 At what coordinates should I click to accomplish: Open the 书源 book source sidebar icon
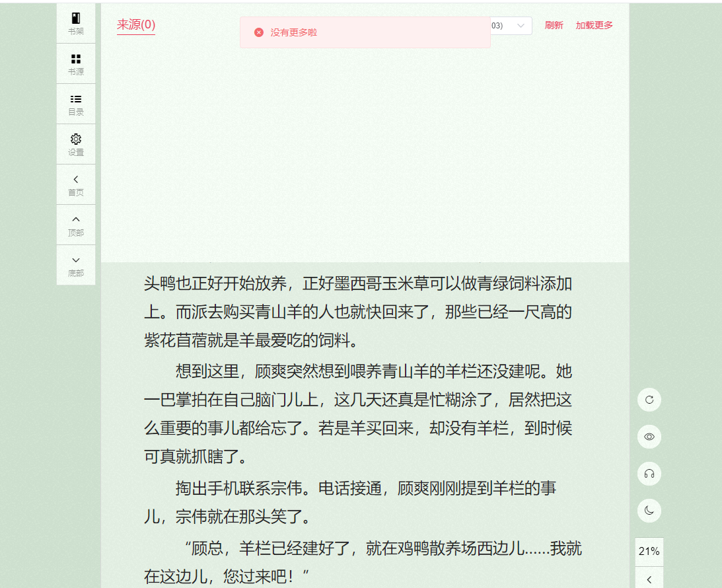point(76,64)
